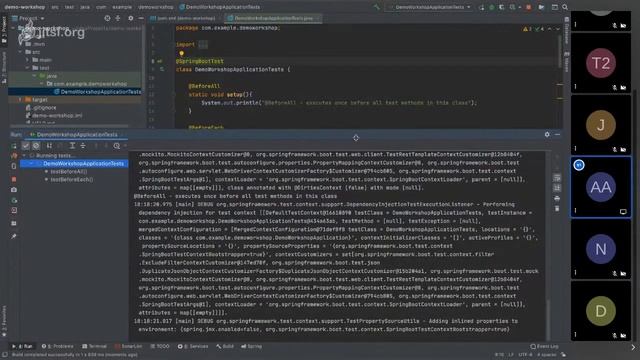Open Event Log in status bar
Image resolution: width=640 pixels, height=360 pixels.
click(544, 346)
